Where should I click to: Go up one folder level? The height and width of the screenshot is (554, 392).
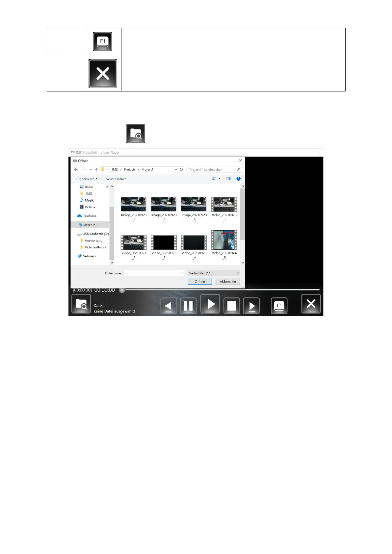96,170
